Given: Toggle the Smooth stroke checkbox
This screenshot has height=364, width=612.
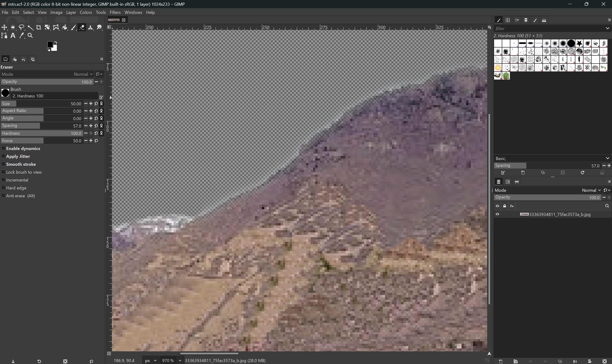Looking at the screenshot, I should [x=3, y=164].
